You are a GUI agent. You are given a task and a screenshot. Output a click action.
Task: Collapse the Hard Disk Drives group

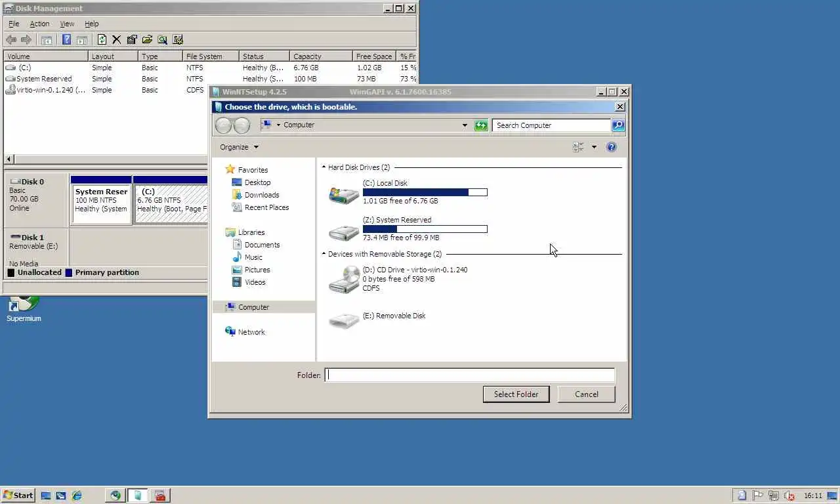coord(324,167)
